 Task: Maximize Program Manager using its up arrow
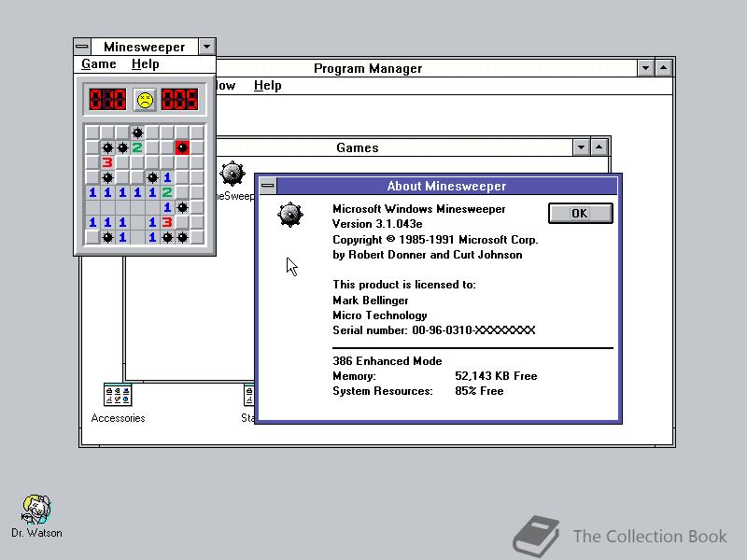click(x=663, y=68)
